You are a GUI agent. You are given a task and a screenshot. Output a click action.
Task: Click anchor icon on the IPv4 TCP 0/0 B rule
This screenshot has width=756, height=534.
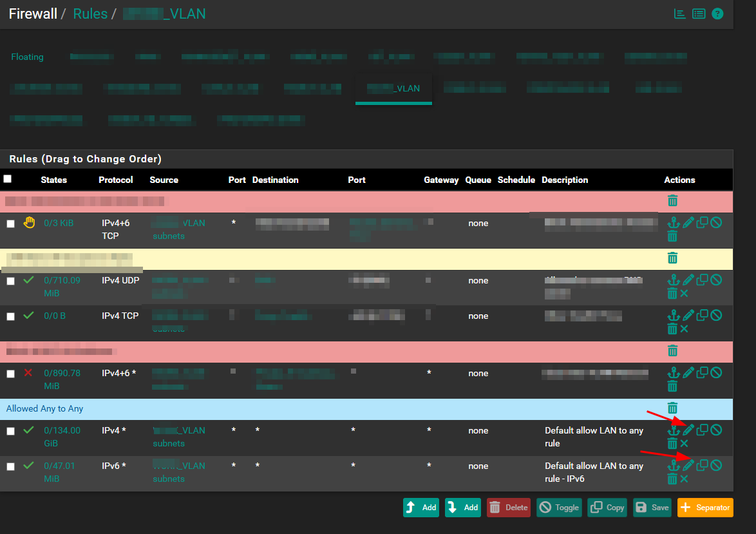pos(674,316)
